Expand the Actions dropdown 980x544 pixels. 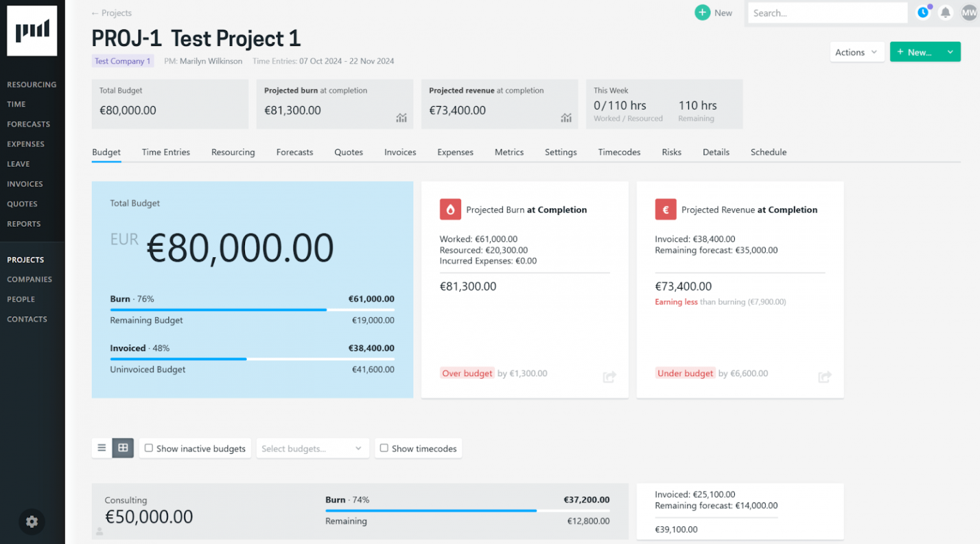pos(856,52)
